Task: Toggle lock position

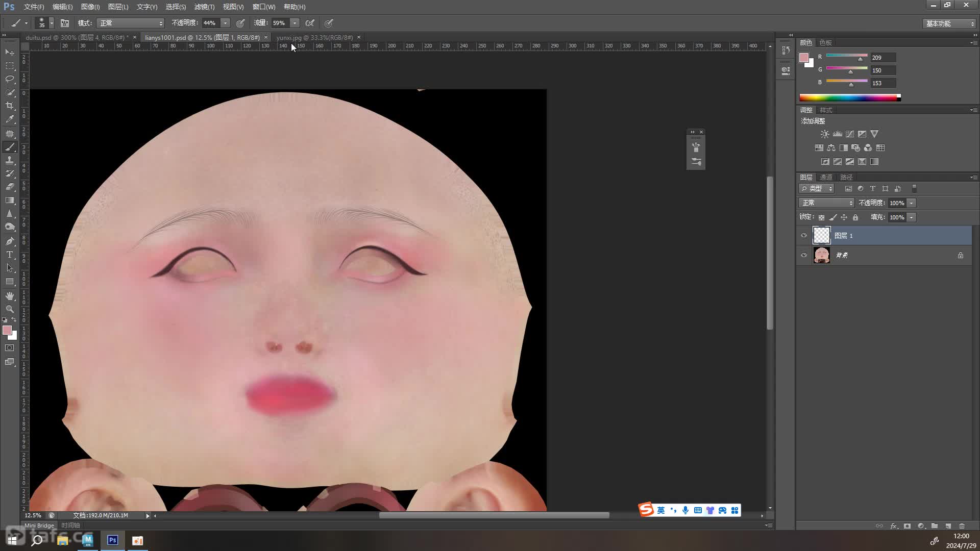Action: pos(844,217)
